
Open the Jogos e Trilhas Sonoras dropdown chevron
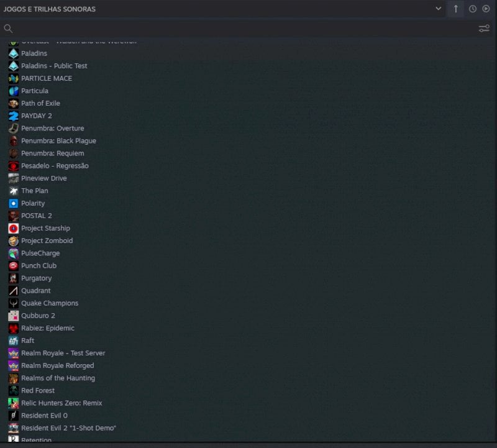point(438,9)
